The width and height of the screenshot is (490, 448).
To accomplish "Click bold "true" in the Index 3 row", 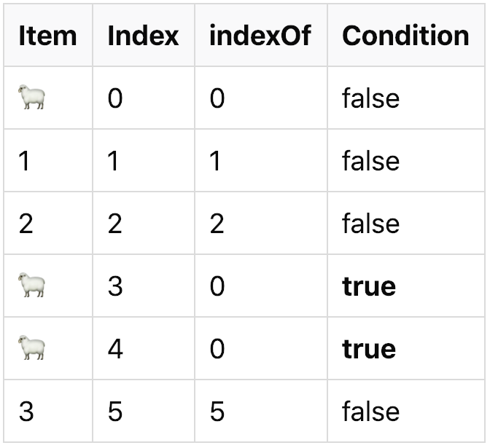I will click(x=369, y=286).
